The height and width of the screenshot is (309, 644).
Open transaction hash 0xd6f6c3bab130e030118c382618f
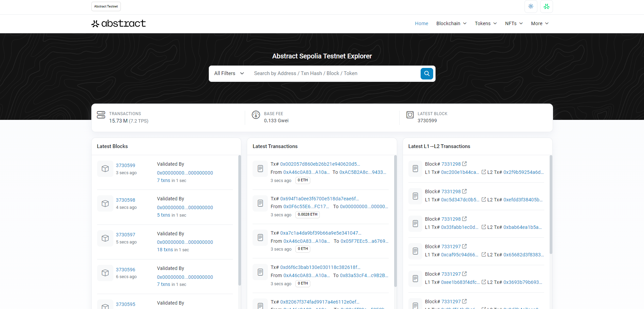[320, 267]
